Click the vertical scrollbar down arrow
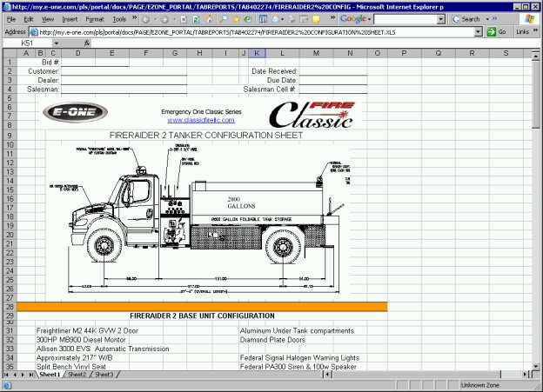Screen dimensions: 543x392 pyautogui.click(x=536, y=366)
